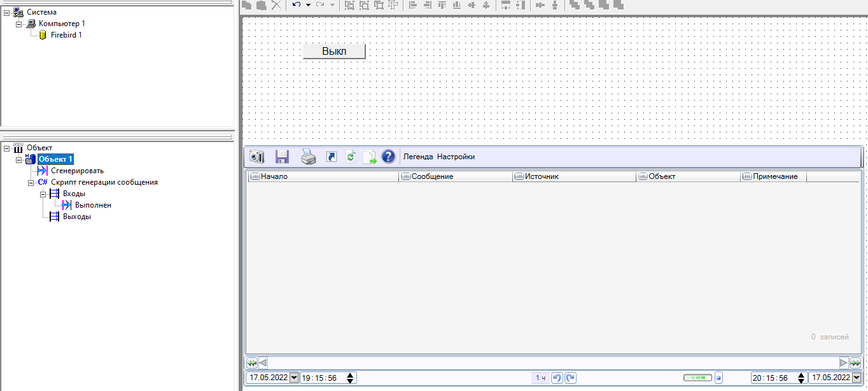Collapse the Входы tree node

pyautogui.click(x=43, y=194)
